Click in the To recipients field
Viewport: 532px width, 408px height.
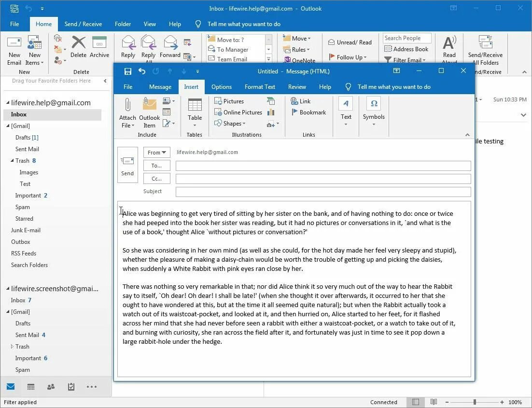pyautogui.click(x=323, y=166)
